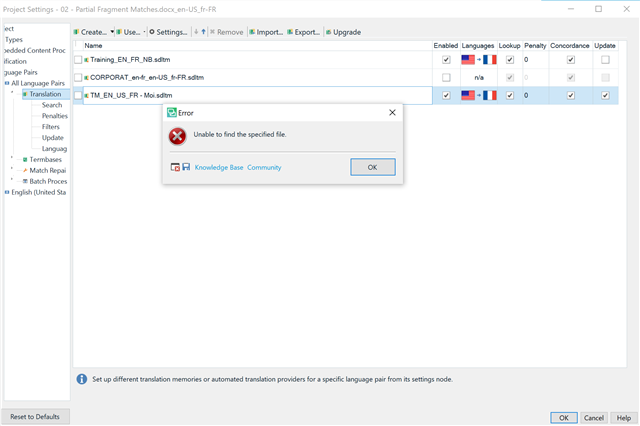Tick the row selection box for CORPORAT_en-fr_en-US_fr-FR.sdltm
This screenshot has width=640, height=426.
tap(78, 78)
